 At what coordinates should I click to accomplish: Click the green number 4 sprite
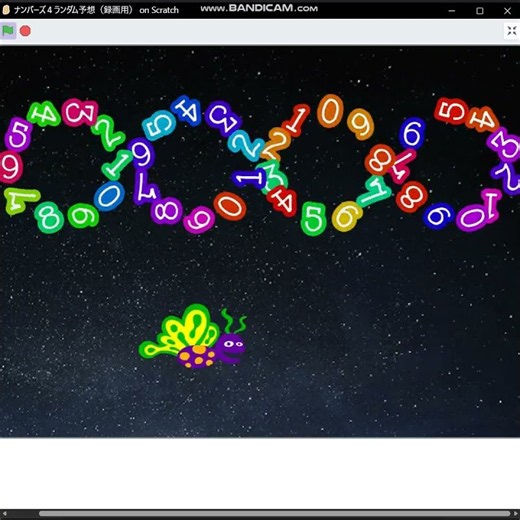pos(44,114)
